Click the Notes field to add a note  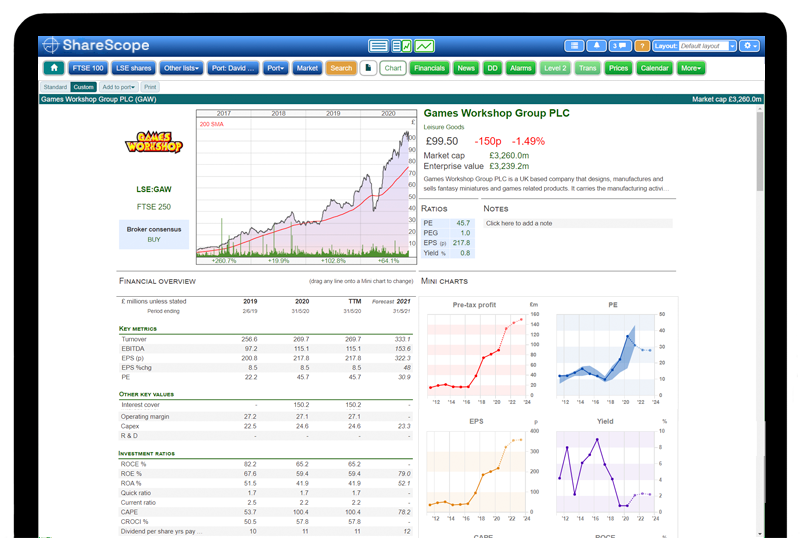pos(577,223)
